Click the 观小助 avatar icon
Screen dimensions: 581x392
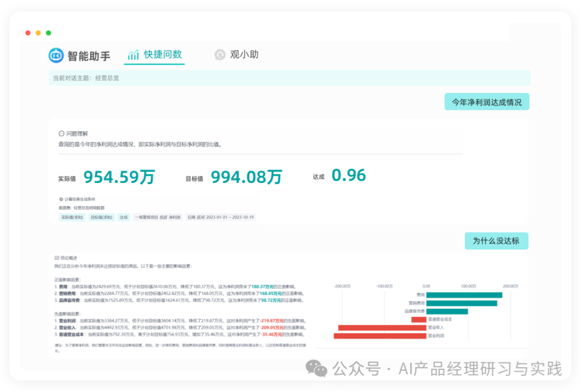[x=219, y=55]
